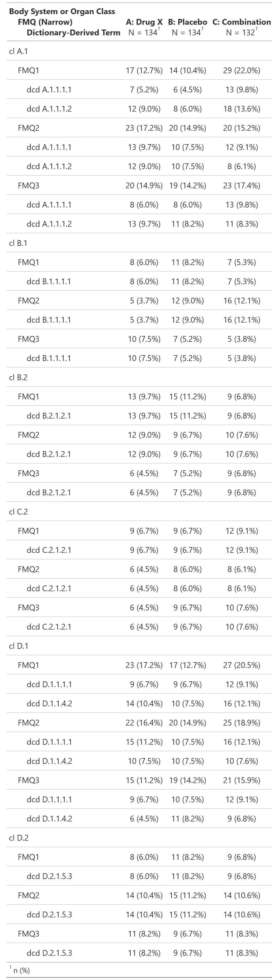Select the 'cl D.1' group row

(x=139, y=646)
